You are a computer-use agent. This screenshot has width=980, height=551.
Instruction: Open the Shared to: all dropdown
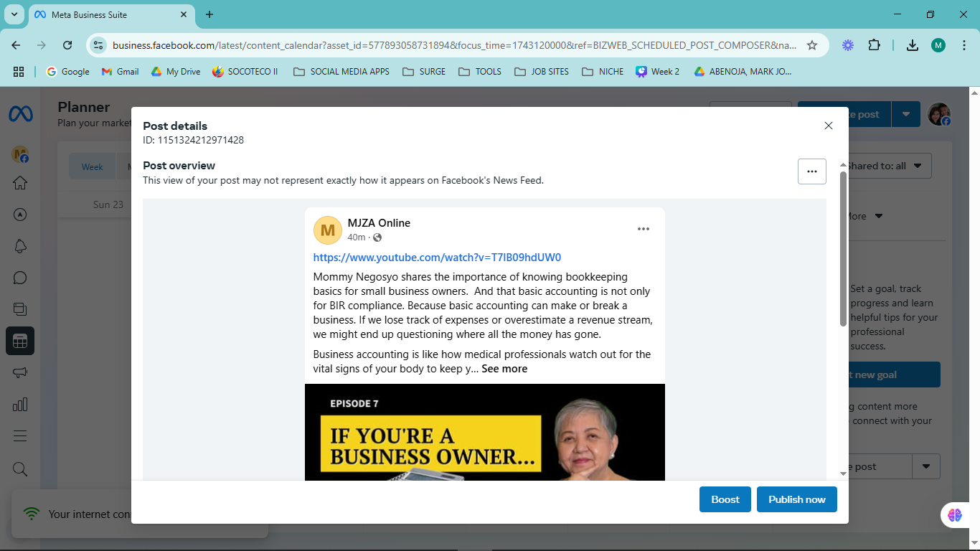pos(889,166)
